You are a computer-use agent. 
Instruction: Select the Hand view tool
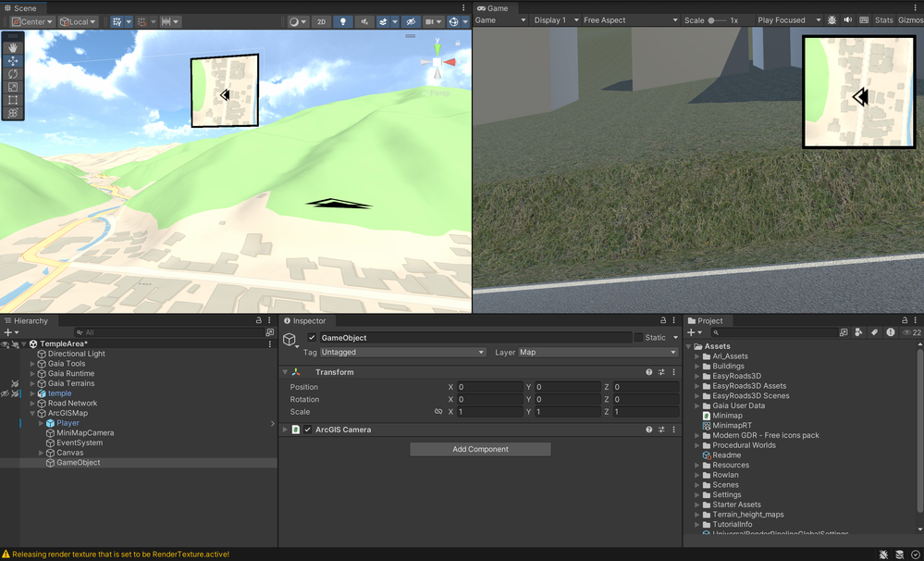pyautogui.click(x=12, y=48)
